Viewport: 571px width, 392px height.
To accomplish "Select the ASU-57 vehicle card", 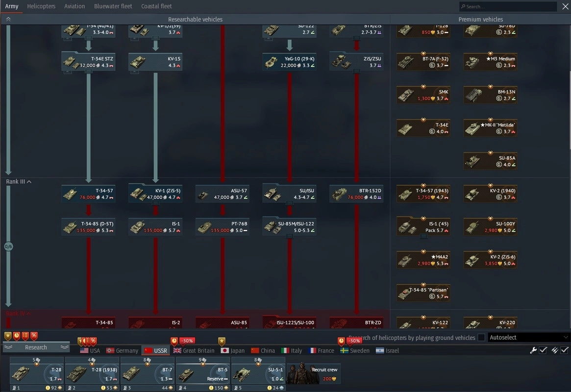I will [x=222, y=194].
